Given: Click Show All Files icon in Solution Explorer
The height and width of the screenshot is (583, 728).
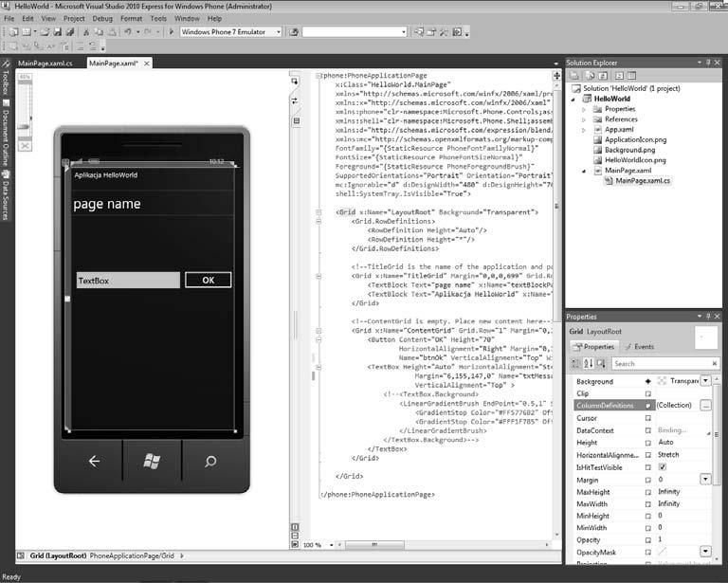Looking at the screenshot, I should tap(591, 76).
